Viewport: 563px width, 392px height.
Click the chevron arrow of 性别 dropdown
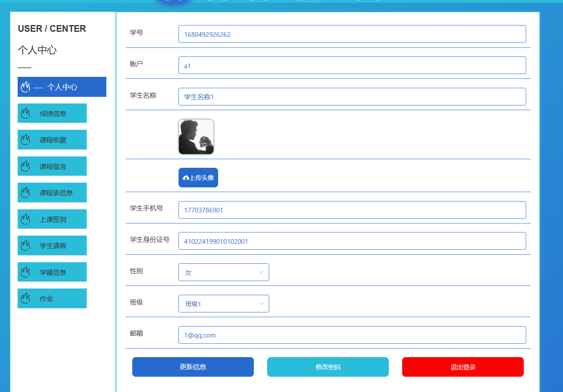[261, 272]
